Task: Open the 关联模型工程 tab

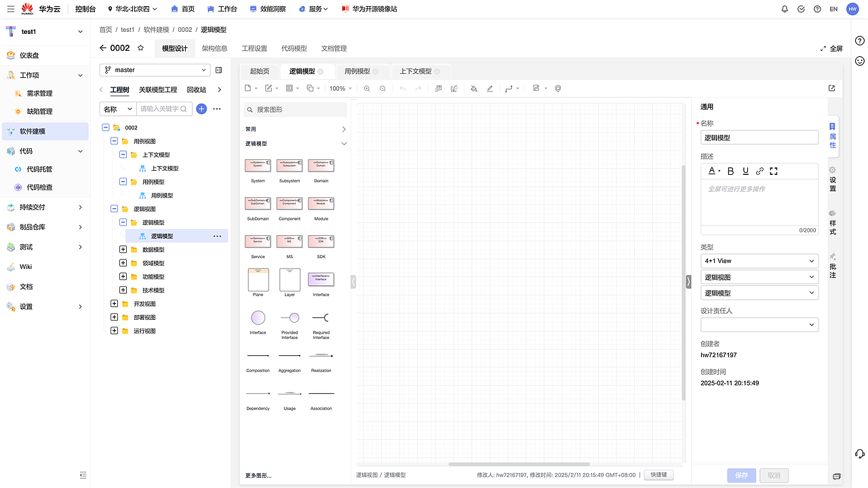Action: pos(158,89)
